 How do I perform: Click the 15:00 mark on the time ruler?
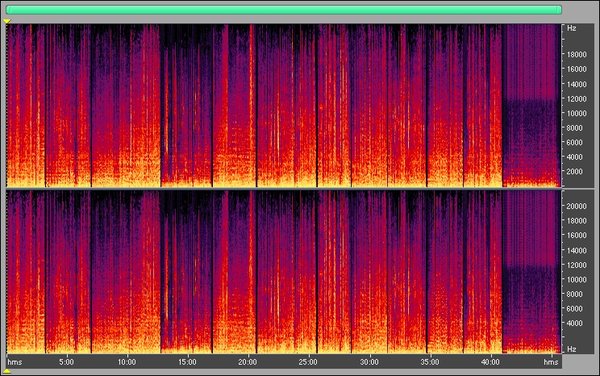(x=187, y=362)
